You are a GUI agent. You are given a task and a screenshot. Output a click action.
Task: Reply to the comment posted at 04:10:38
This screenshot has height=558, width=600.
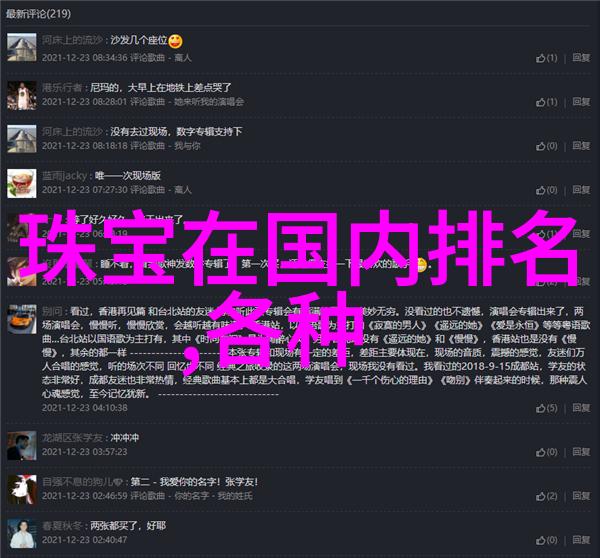point(581,408)
